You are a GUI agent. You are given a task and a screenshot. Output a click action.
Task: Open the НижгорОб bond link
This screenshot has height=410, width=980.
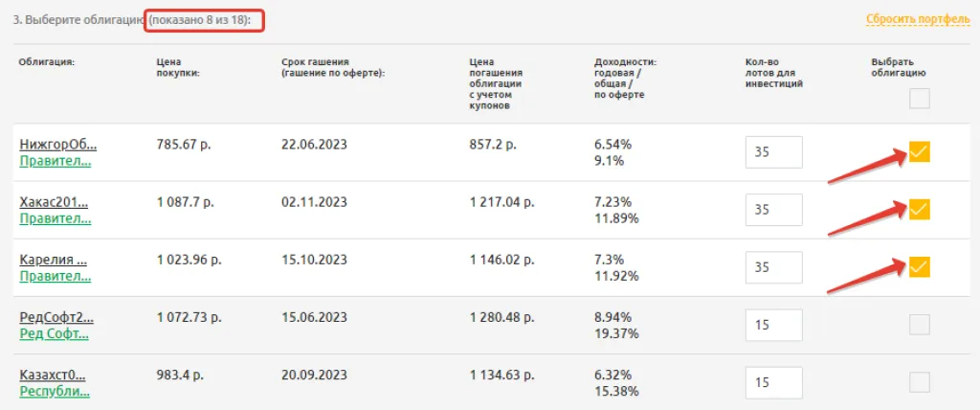tap(57, 145)
